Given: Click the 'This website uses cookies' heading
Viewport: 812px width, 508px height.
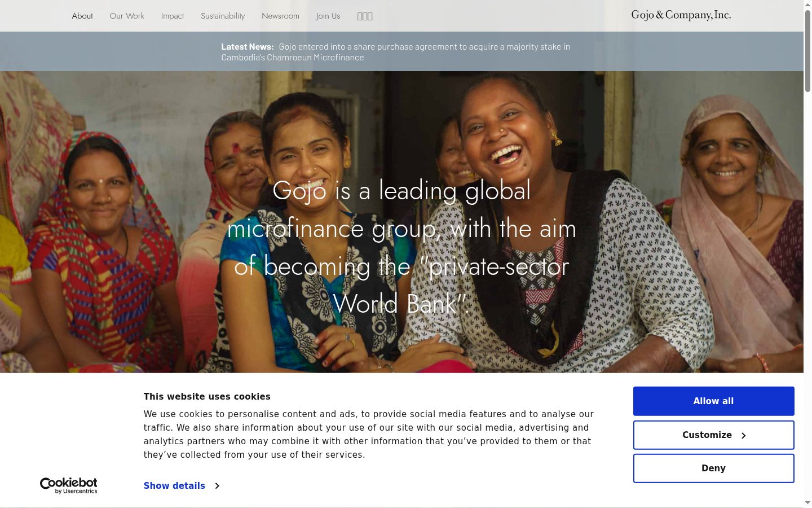Looking at the screenshot, I should 207,397.
